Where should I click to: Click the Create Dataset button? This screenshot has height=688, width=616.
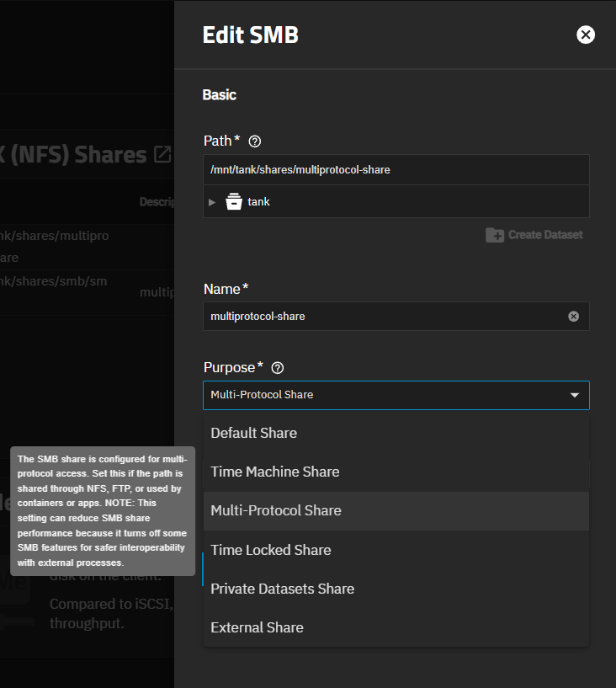coord(534,235)
